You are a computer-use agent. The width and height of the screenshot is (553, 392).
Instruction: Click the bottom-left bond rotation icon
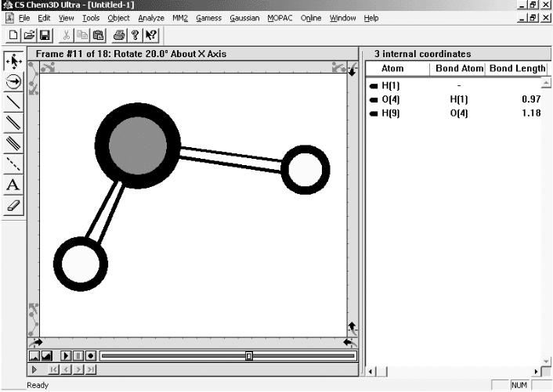[33, 319]
